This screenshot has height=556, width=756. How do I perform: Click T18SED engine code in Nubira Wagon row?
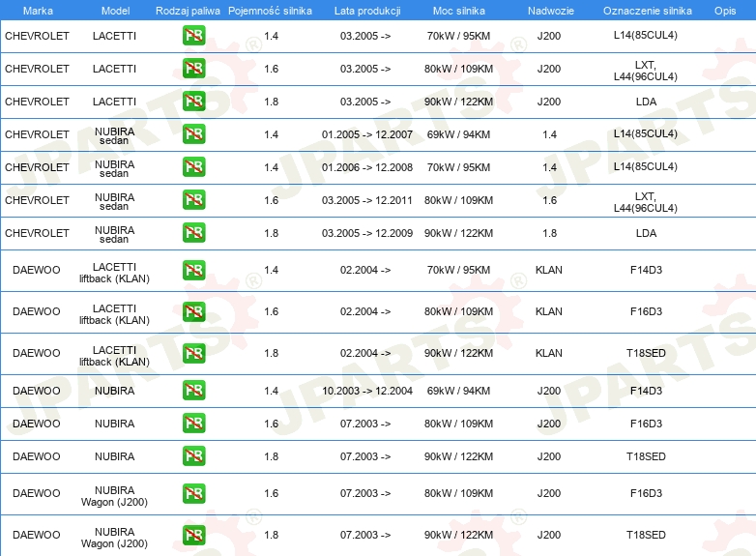click(x=646, y=535)
